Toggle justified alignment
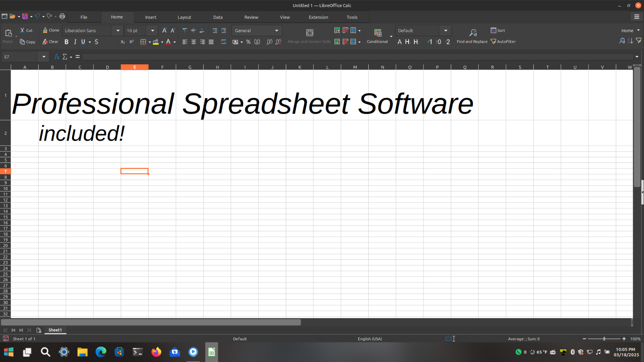This screenshot has height=362, width=644. coord(211,42)
